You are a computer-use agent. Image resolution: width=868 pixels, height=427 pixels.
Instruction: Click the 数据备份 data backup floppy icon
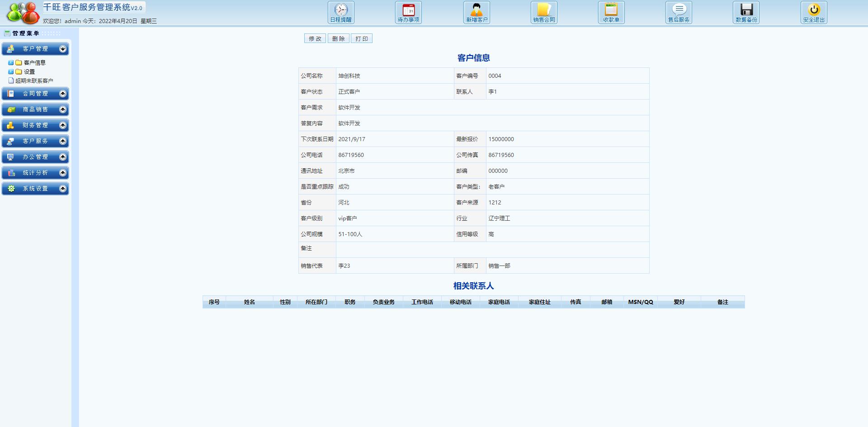point(746,13)
